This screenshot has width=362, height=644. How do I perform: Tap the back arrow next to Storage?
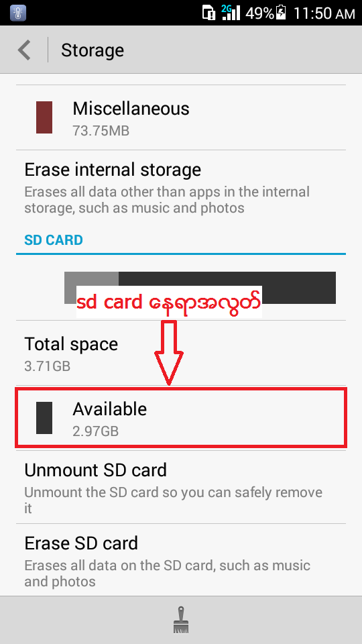pos(24,50)
